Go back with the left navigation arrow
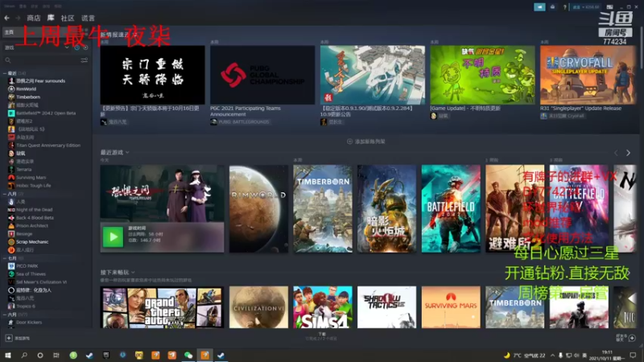The width and height of the screenshot is (644, 362). [7, 18]
